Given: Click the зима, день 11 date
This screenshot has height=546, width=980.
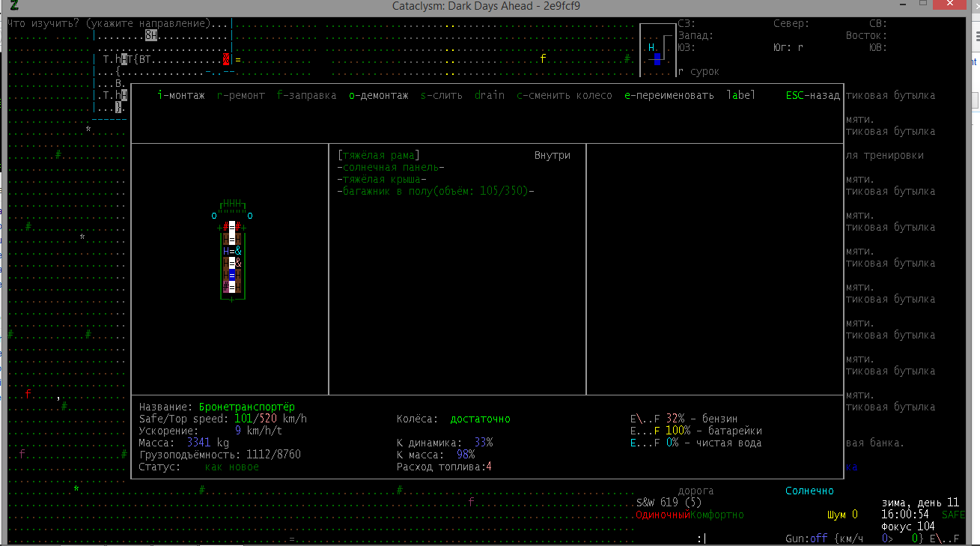Looking at the screenshot, I should [921, 503].
